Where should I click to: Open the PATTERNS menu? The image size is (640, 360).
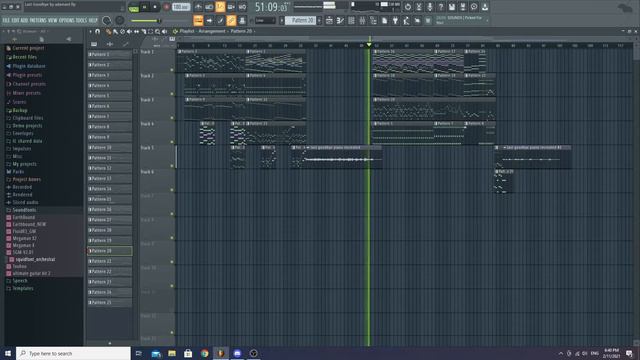coord(38,20)
